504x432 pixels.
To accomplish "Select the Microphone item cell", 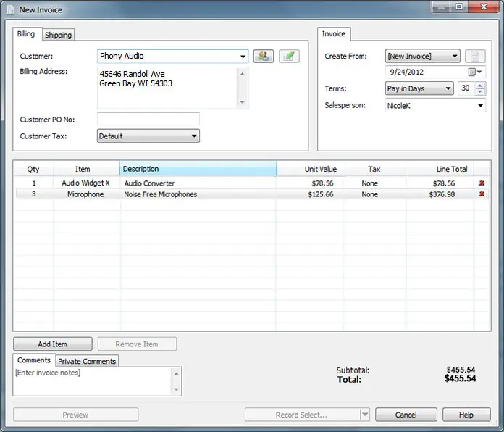I will coord(86,194).
